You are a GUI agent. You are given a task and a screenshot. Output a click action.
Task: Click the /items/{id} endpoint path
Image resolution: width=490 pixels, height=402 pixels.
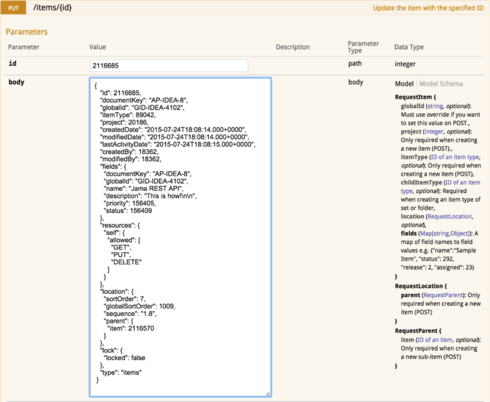tap(52, 7)
